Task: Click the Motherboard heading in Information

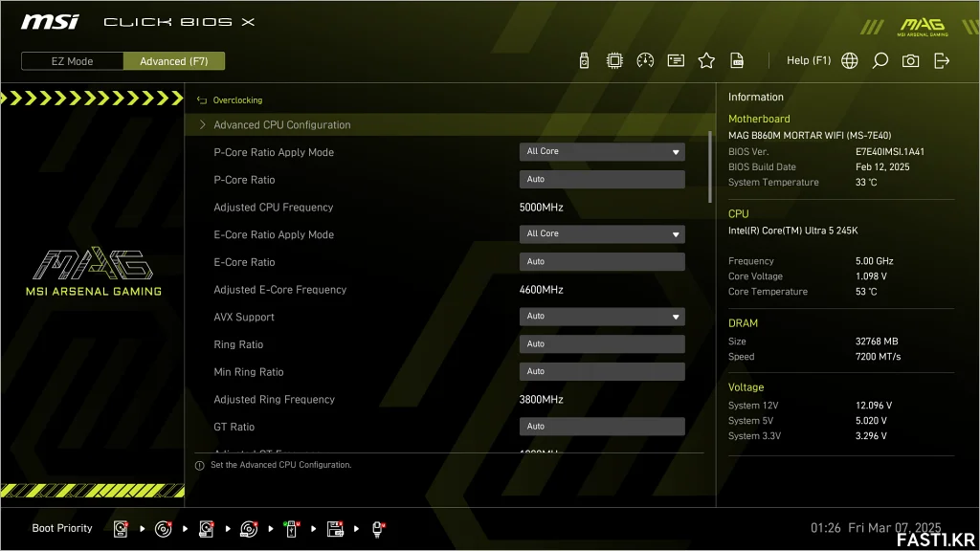Action: pos(759,119)
